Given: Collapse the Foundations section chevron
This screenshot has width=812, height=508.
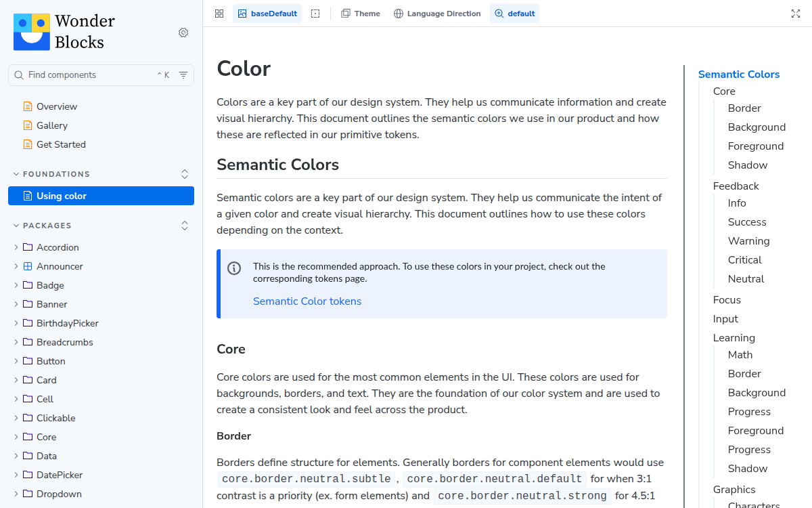Looking at the screenshot, I should point(16,174).
